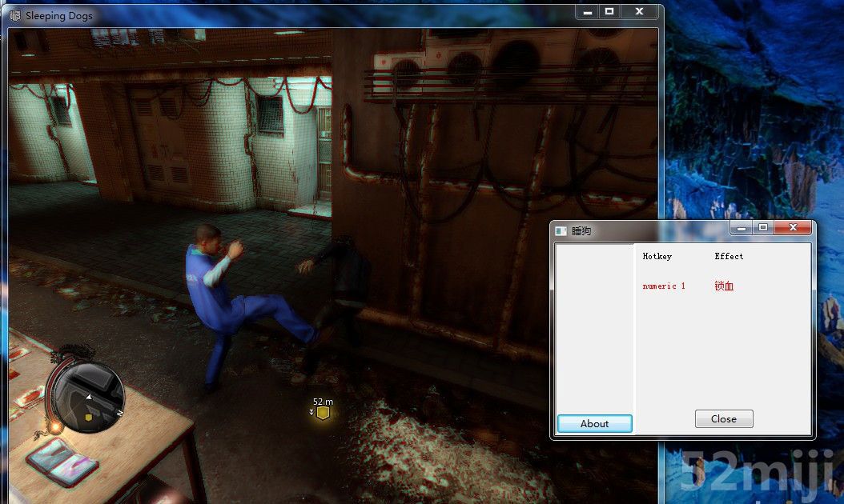Screen dimensions: 844x504
Task: Close the trainer with its red X
Action: tap(793, 228)
